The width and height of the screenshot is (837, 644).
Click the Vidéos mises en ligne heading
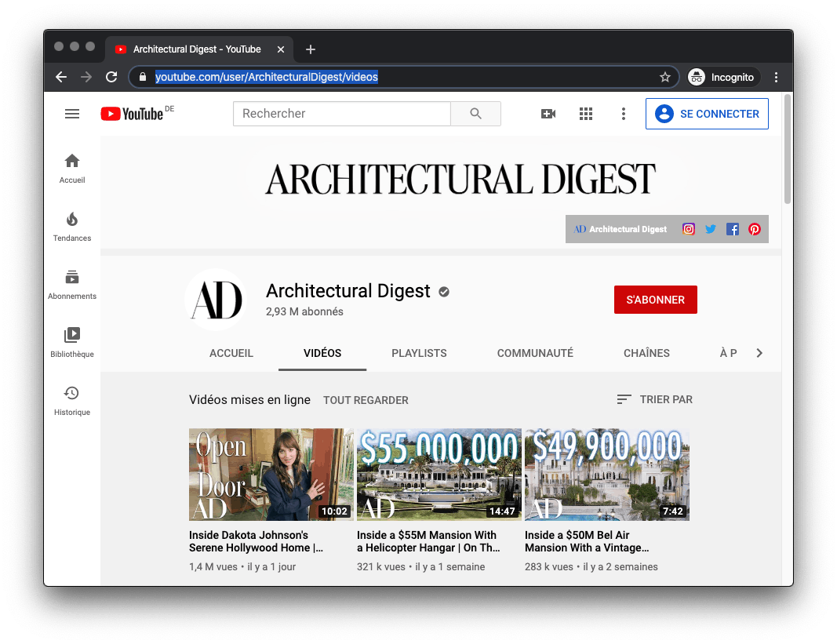[249, 399]
